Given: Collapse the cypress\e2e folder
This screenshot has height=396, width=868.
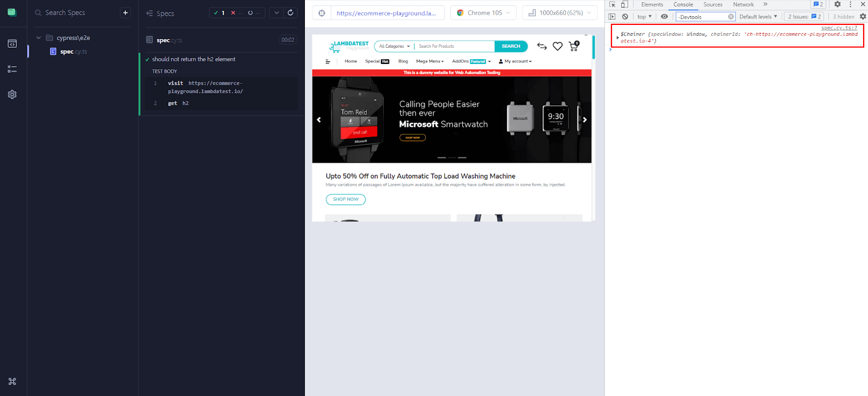Looking at the screenshot, I should [39, 38].
